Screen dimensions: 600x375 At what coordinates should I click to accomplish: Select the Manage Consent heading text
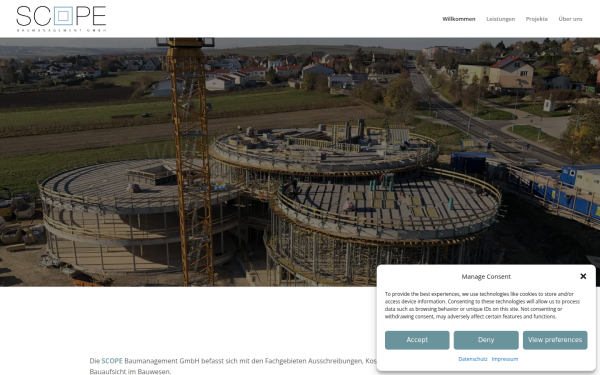(x=486, y=276)
